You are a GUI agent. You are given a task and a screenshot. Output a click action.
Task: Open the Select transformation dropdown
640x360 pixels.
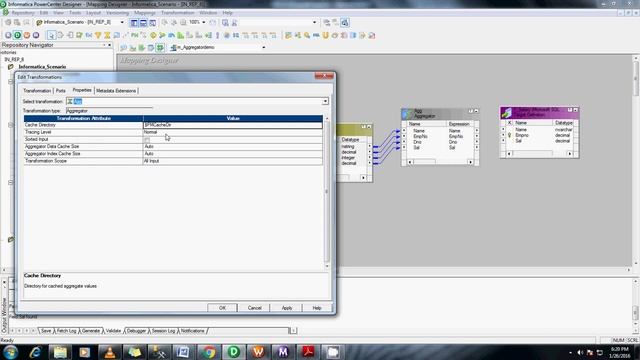point(325,101)
